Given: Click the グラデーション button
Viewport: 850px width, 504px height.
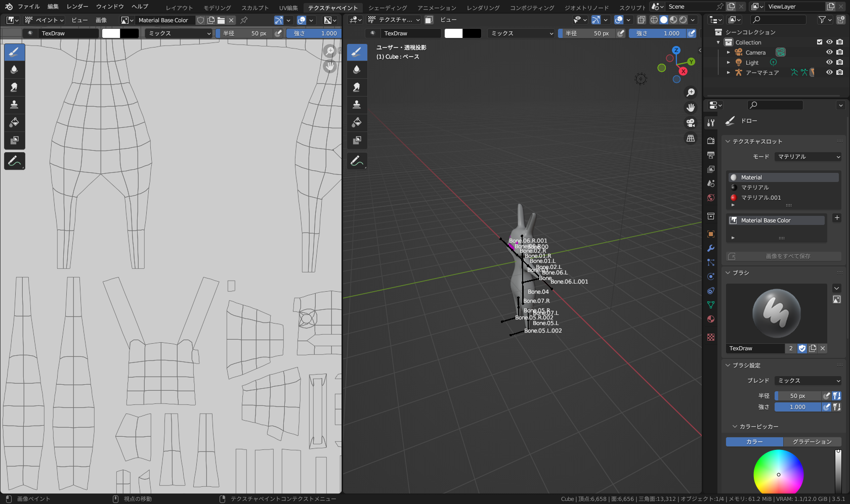Looking at the screenshot, I should point(812,442).
